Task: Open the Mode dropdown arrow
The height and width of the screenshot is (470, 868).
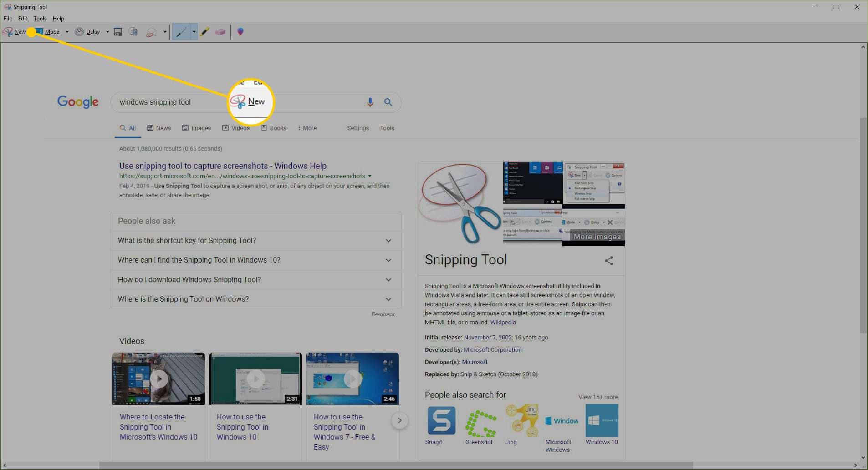Action: (67, 32)
